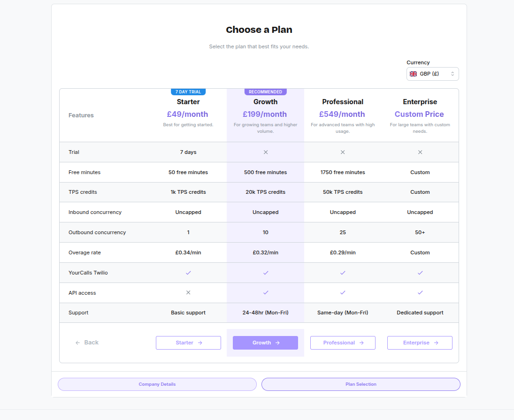Choose the Starter plan button
Viewport: 514px width, 420px height.
click(189, 343)
